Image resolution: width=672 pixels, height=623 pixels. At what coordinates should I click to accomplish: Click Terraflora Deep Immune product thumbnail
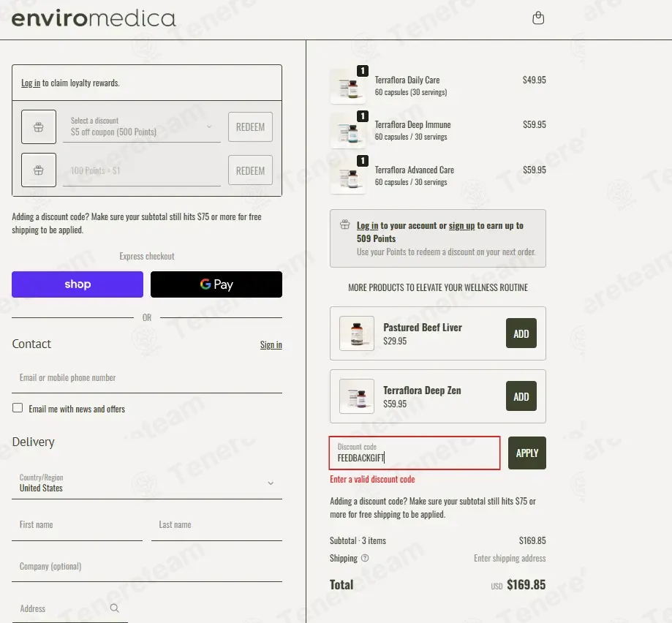click(x=347, y=131)
